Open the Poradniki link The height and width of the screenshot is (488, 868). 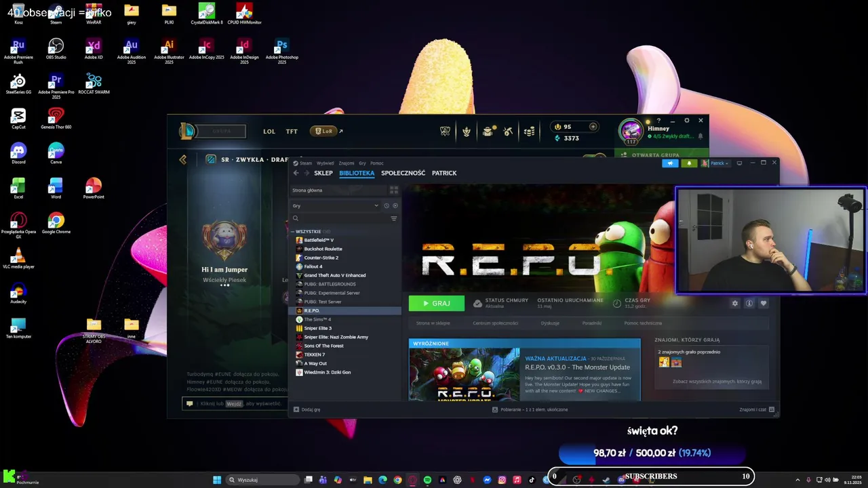591,323
